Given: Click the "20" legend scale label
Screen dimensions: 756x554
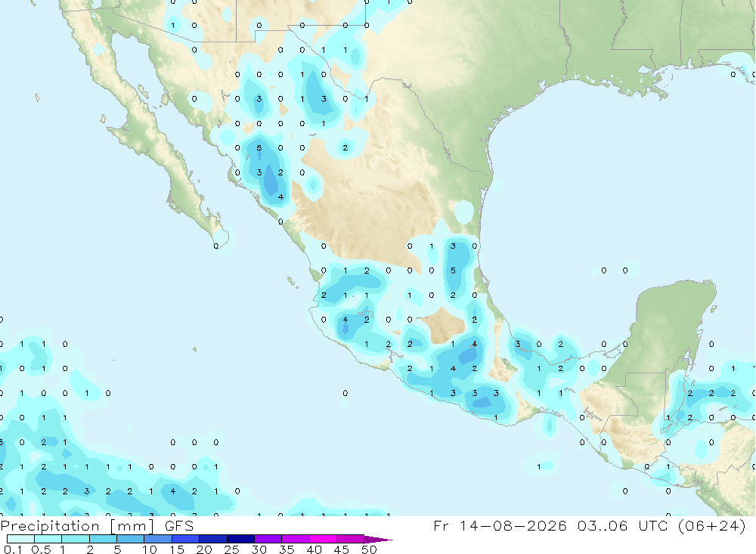Looking at the screenshot, I should (x=204, y=549).
